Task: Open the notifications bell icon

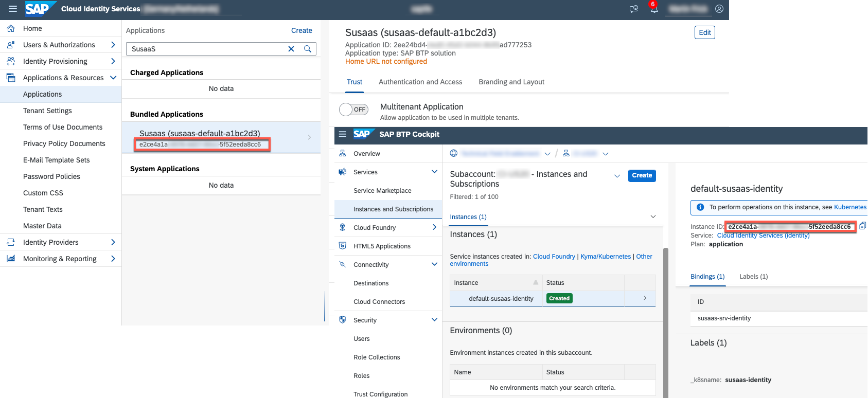Action: 654,9
